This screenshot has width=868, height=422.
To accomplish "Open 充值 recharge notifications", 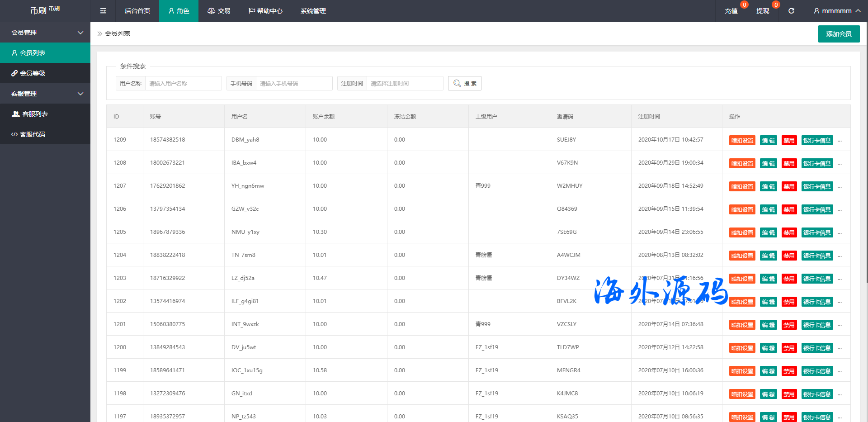I will (x=731, y=11).
